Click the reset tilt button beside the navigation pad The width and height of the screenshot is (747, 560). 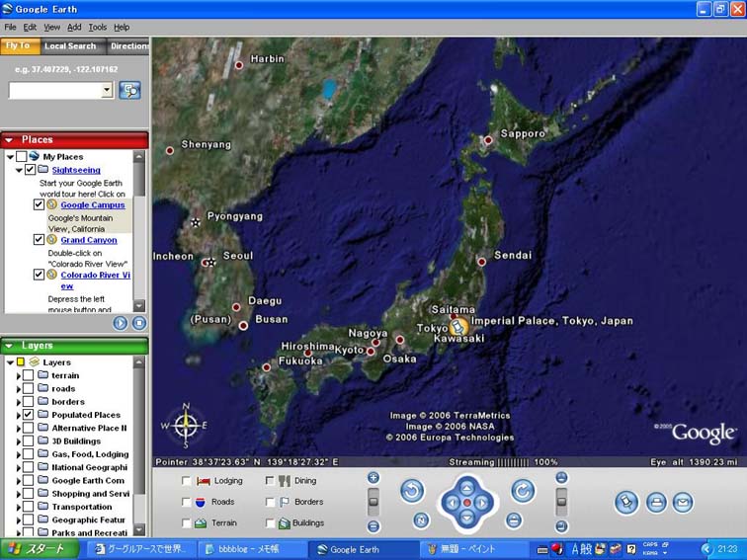coord(514,520)
